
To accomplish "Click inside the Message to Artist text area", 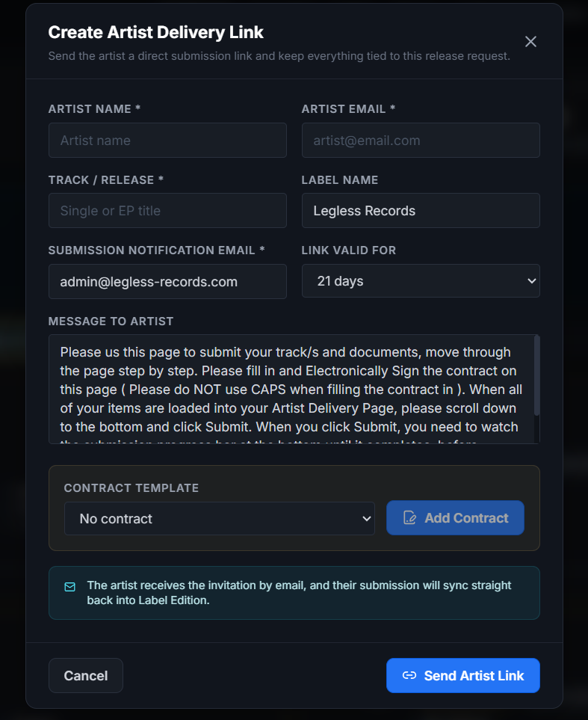I will (294, 389).
